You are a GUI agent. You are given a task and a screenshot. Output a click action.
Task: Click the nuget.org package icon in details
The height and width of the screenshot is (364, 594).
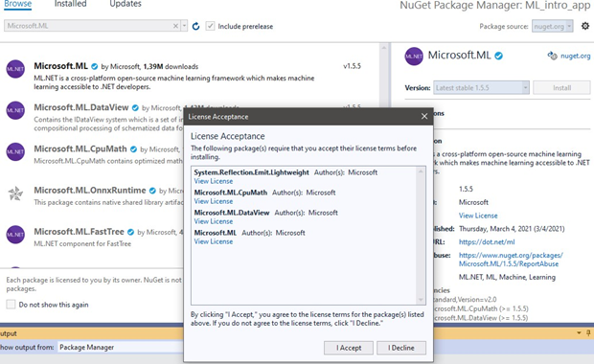[x=553, y=56]
